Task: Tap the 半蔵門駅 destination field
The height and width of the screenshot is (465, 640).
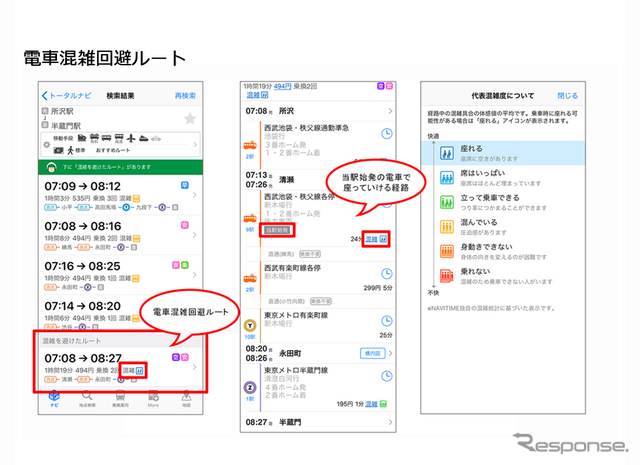Action: click(65, 125)
